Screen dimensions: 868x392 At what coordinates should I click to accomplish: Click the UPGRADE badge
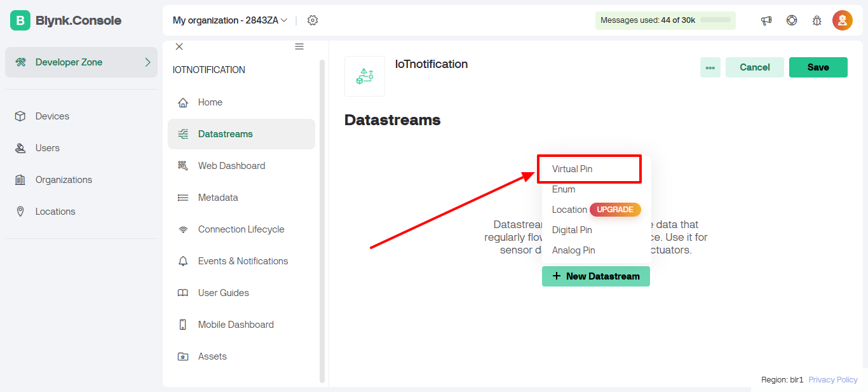(615, 210)
